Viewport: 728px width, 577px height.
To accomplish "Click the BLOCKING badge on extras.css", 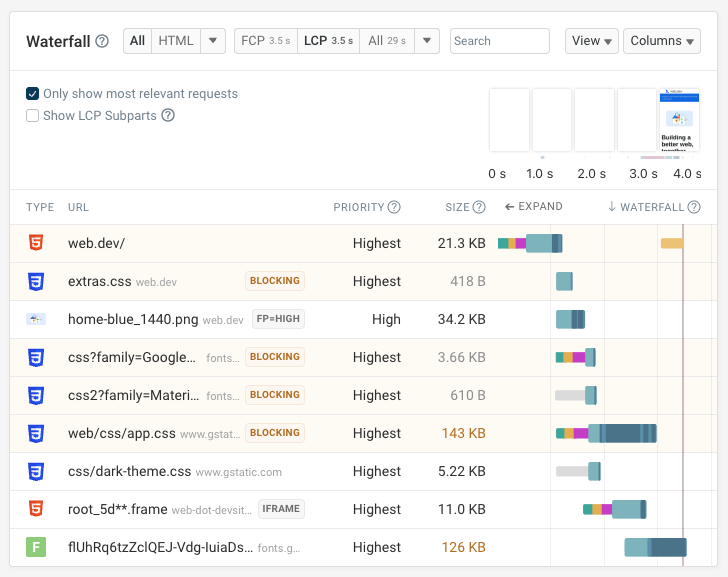I will click(275, 281).
